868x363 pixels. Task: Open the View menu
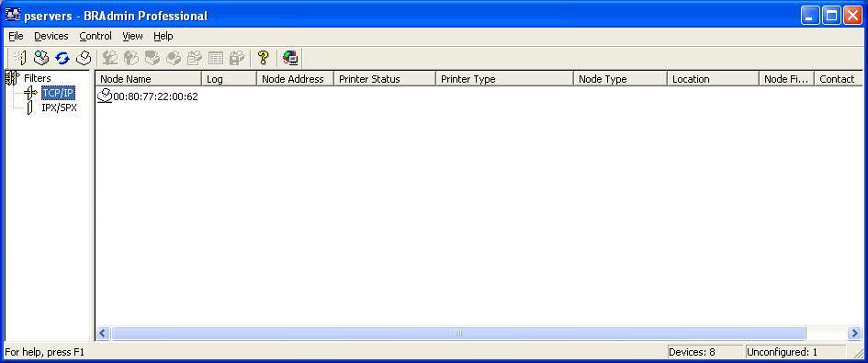(x=133, y=36)
